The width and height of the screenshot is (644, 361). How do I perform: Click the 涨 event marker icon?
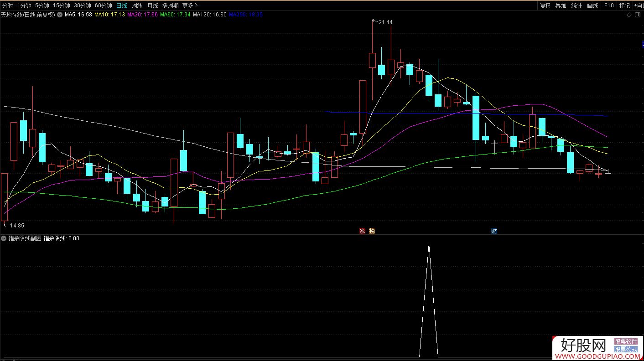[x=362, y=231]
